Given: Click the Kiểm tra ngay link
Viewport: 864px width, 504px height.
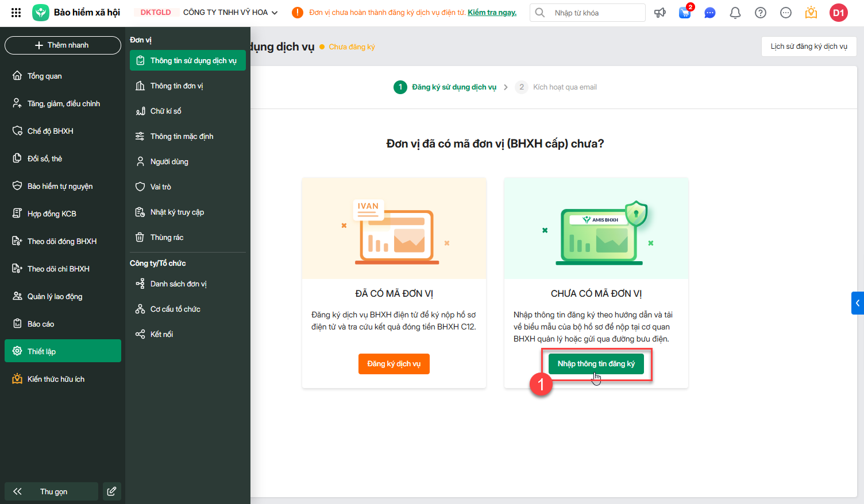Looking at the screenshot, I should [492, 13].
